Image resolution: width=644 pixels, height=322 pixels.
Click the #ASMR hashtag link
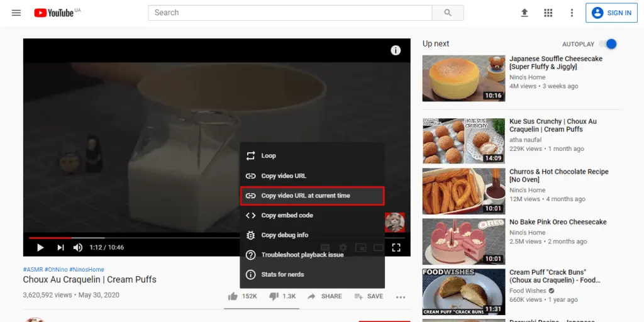pos(33,269)
